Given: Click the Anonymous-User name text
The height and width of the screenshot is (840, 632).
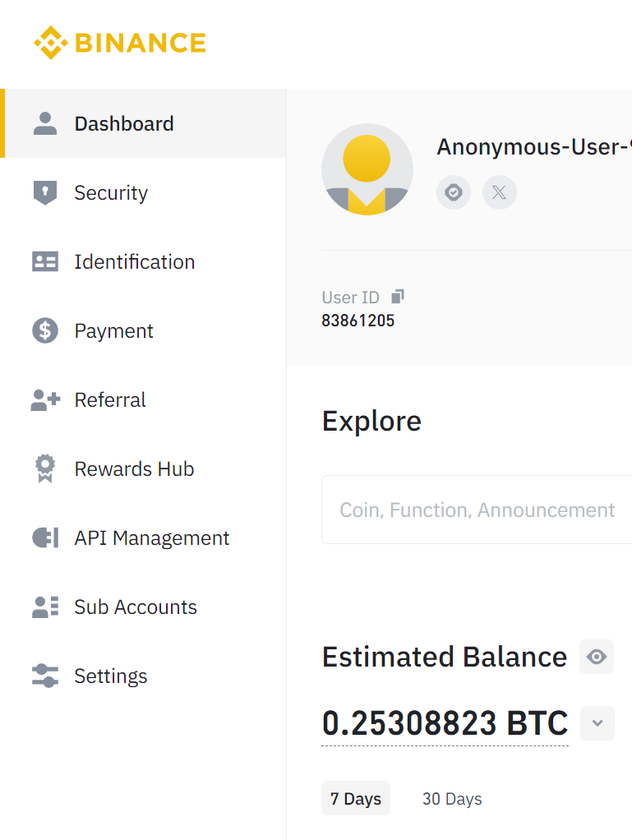Looking at the screenshot, I should click(534, 147).
